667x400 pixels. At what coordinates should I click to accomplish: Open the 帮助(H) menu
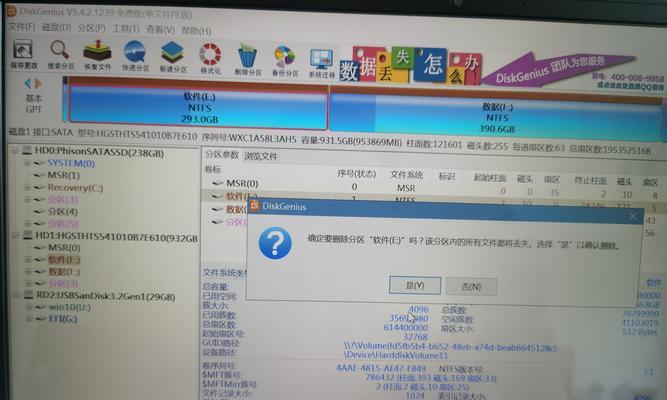click(196, 31)
